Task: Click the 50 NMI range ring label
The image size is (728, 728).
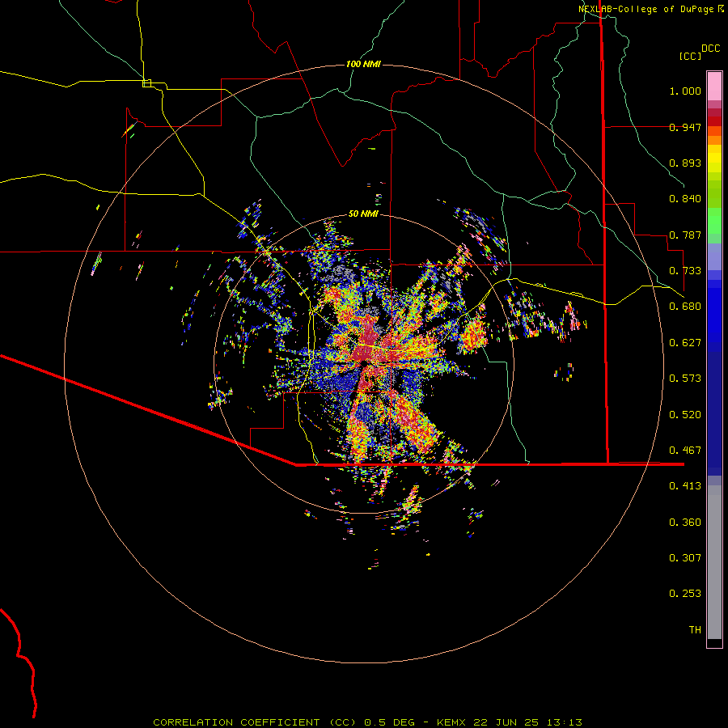Action: point(363,214)
